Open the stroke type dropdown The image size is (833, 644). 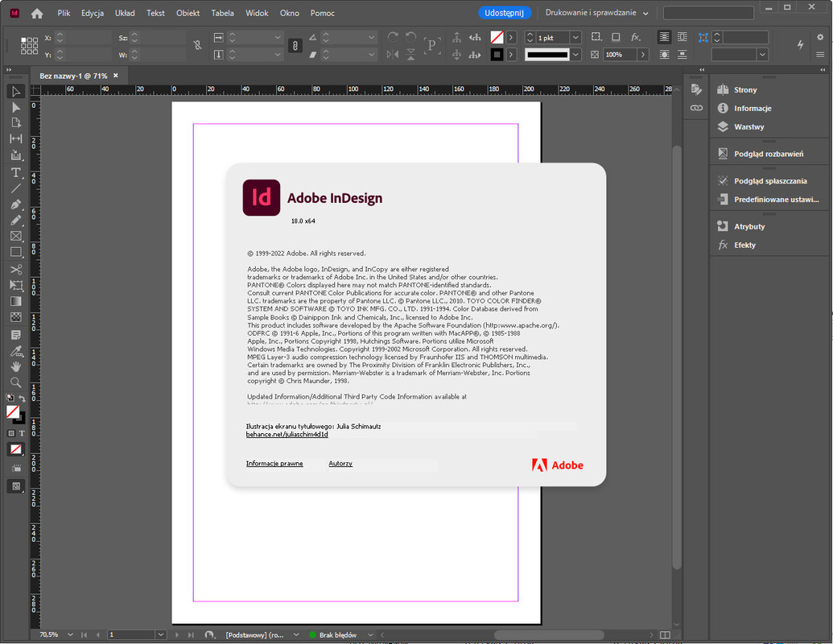pyautogui.click(x=575, y=54)
